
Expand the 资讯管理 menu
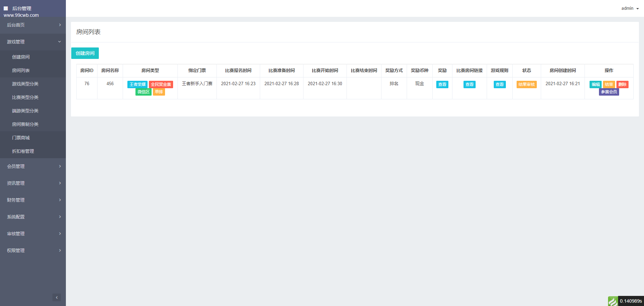[x=33, y=183]
